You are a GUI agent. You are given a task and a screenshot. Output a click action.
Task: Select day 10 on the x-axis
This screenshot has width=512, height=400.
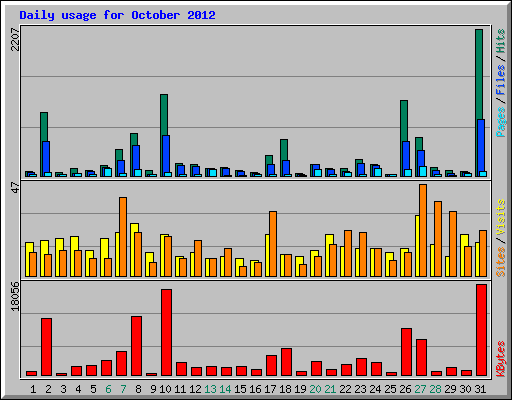(x=165, y=389)
